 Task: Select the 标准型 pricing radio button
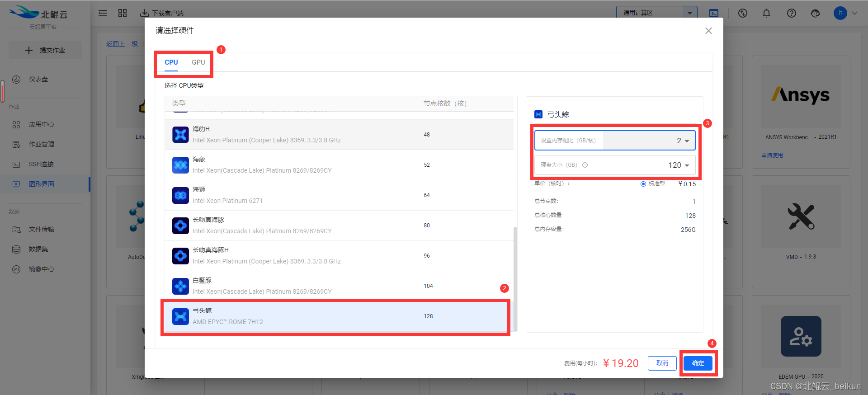[x=643, y=184]
